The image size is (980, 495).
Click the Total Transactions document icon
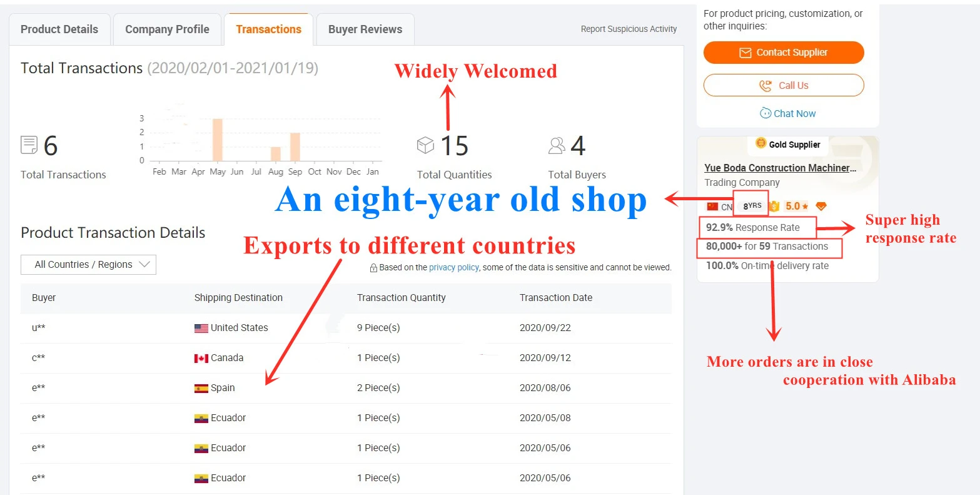(x=29, y=145)
